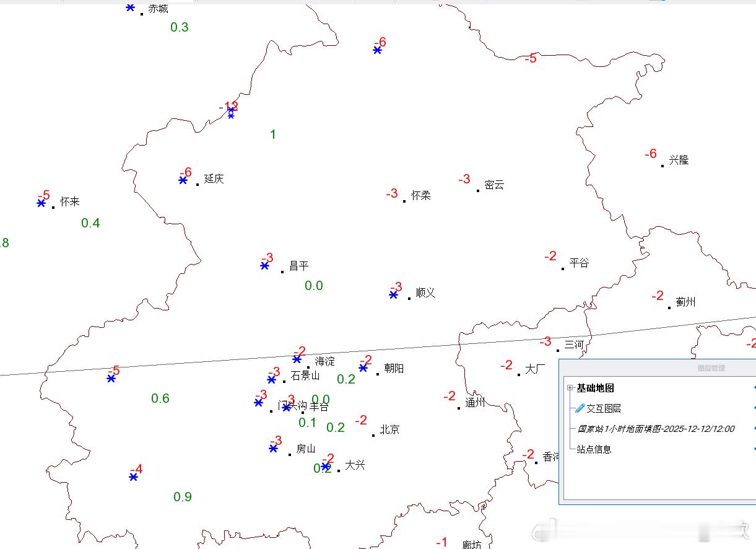Screen dimensions: 756x549
Task: Click the snow symbol beside 朝阳
Action: pos(363,368)
